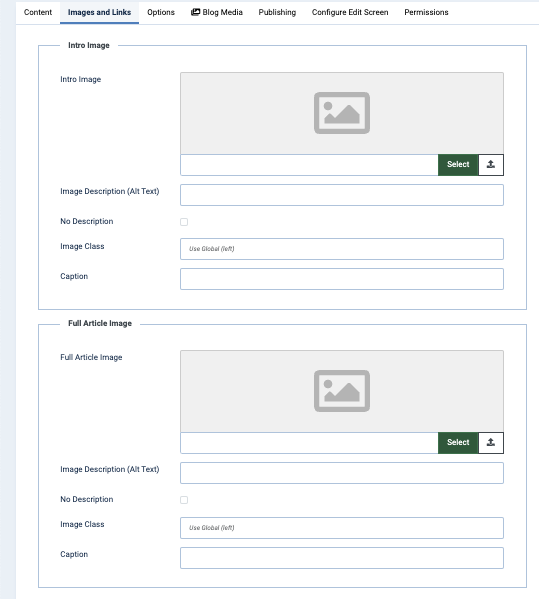Click the Full Article Image upload icon
Image resolution: width=539 pixels, height=599 pixels.
point(491,443)
